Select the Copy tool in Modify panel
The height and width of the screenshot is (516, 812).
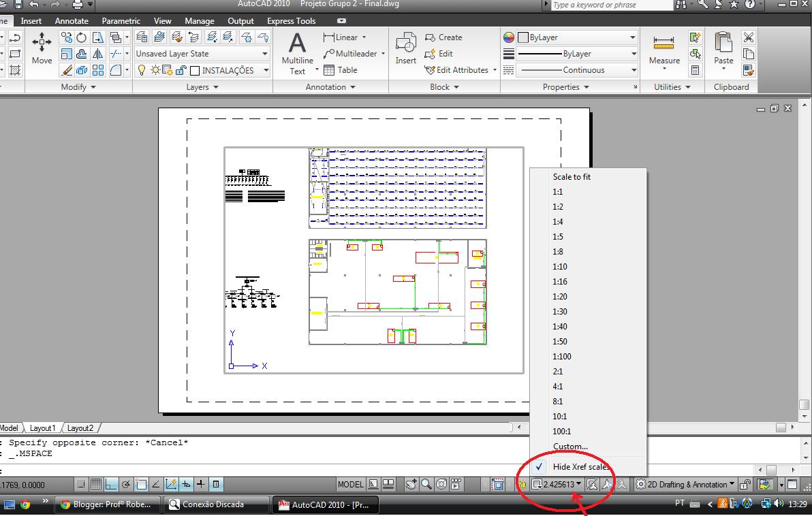pos(66,37)
